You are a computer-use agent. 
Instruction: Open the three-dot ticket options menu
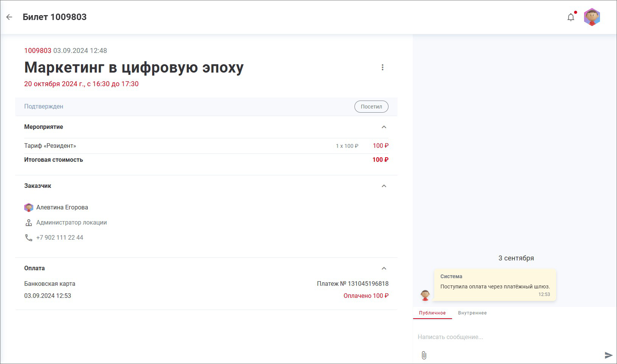click(x=382, y=67)
